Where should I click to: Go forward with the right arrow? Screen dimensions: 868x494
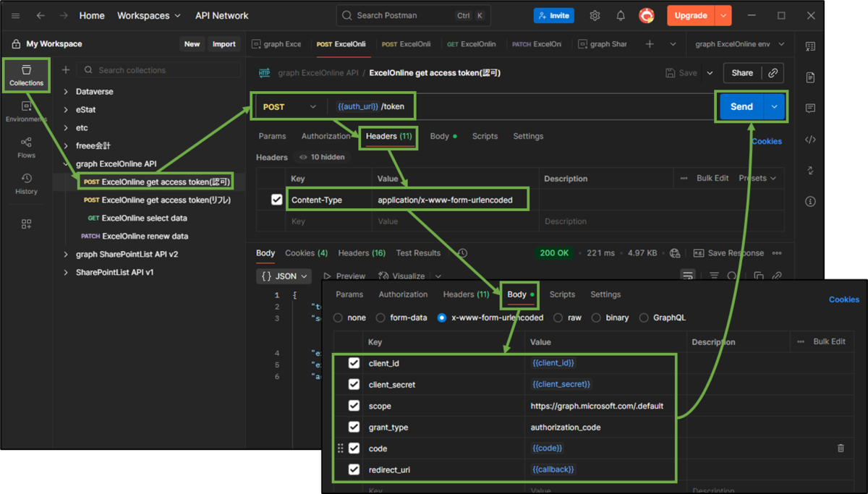point(64,15)
